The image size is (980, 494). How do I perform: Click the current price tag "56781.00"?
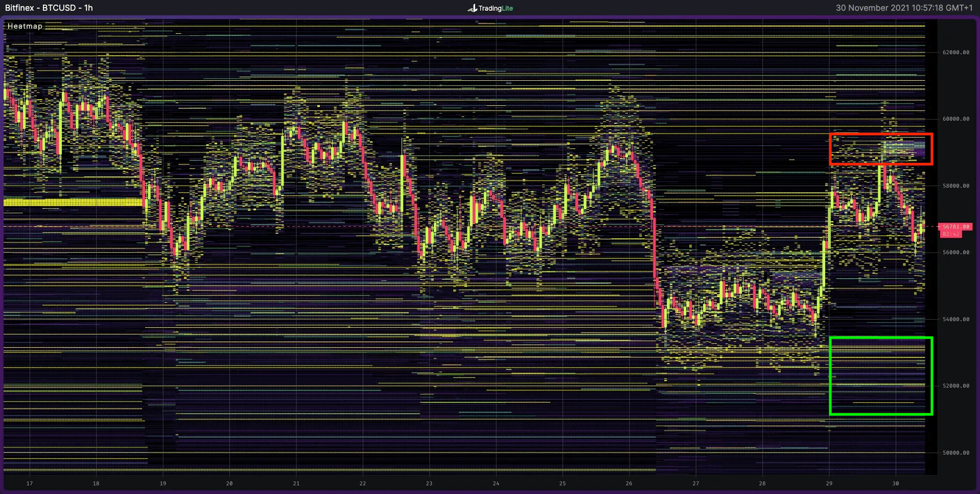click(x=955, y=227)
